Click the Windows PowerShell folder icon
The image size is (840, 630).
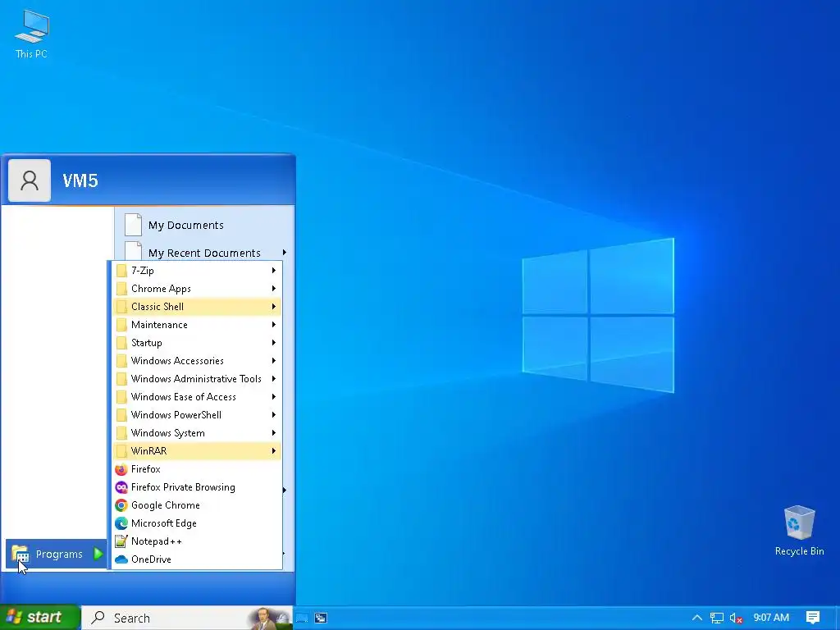pyautogui.click(x=121, y=414)
